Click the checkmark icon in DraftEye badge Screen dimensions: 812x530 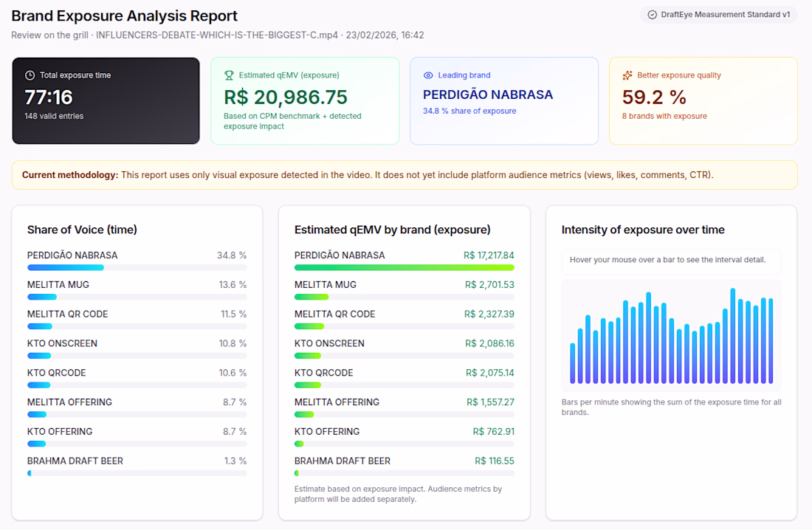tap(652, 15)
